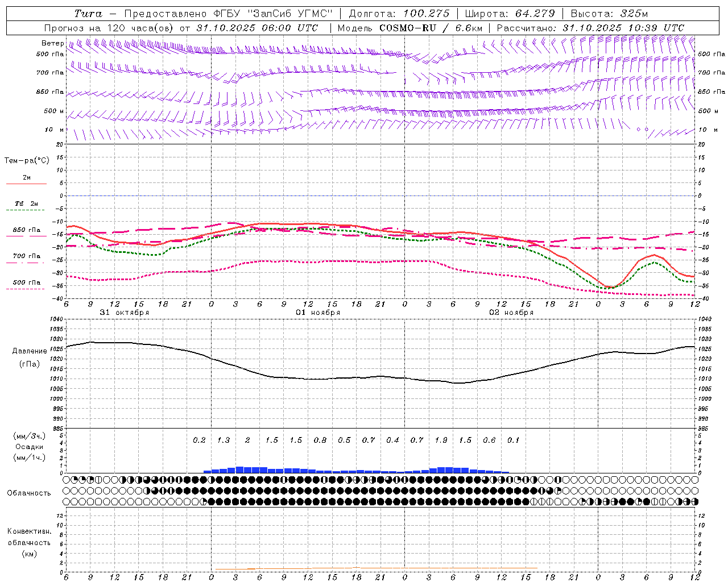The image size is (728, 582).
Task: Click the "500 гПа" temperature legend entry
Action: (x=27, y=282)
